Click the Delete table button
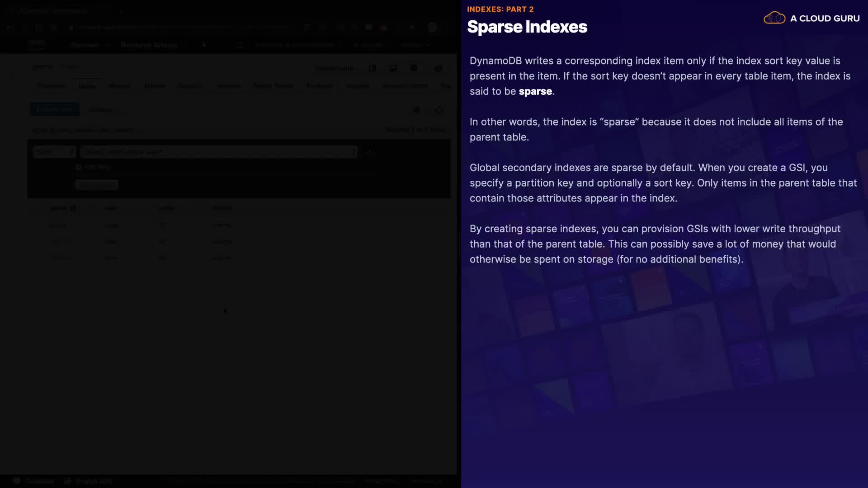This screenshot has width=868, height=488. 334,68
